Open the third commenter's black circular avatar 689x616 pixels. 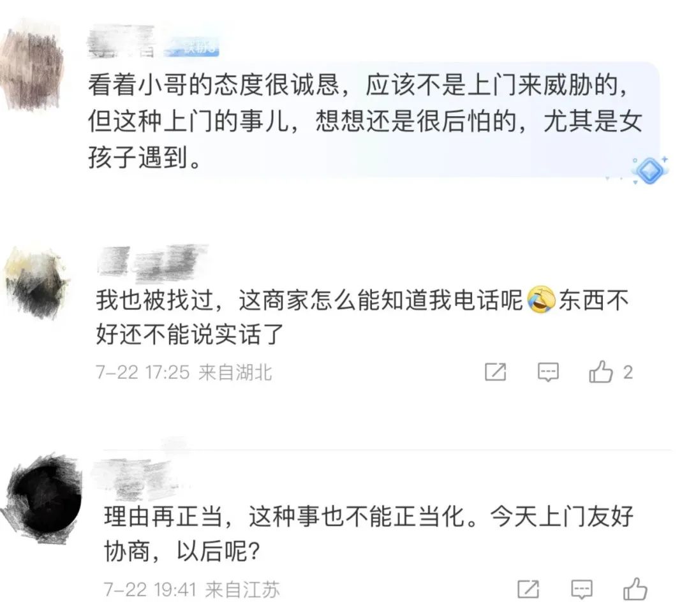[44, 498]
